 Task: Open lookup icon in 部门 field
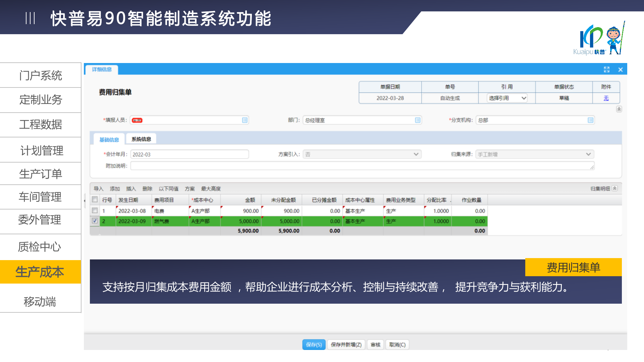418,120
